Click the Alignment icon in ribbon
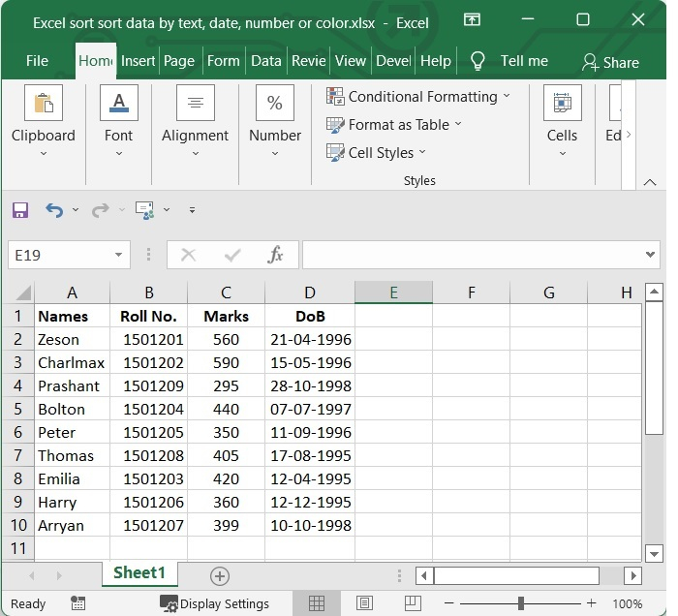 [195, 103]
